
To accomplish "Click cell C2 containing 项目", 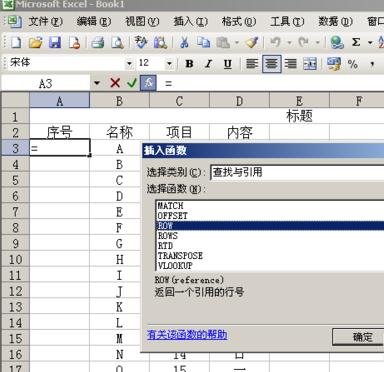I will (179, 132).
